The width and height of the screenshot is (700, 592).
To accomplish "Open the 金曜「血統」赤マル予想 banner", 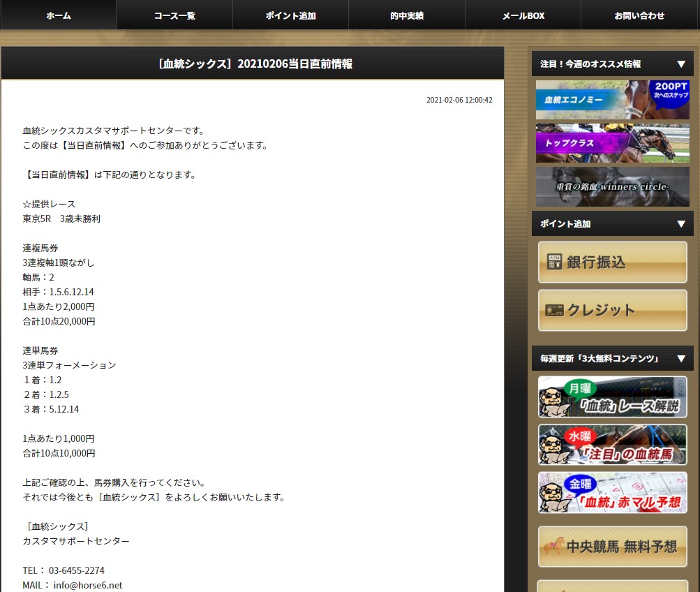I will [x=613, y=492].
